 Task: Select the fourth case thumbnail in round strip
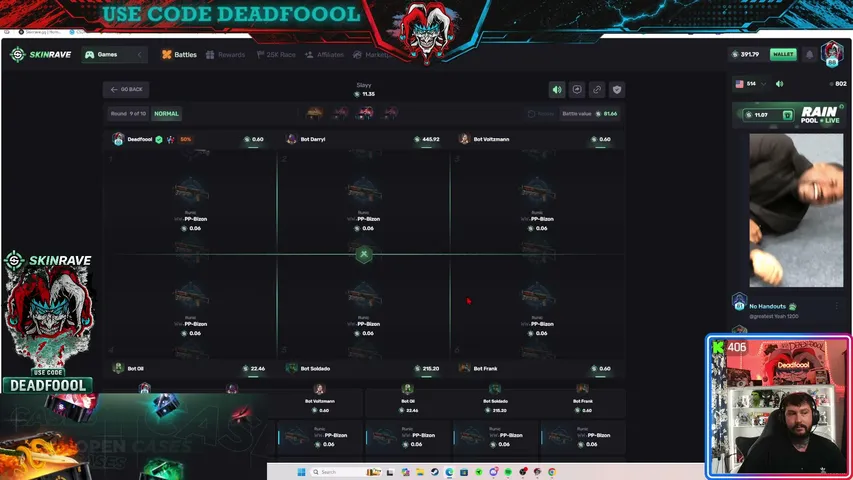click(390, 113)
